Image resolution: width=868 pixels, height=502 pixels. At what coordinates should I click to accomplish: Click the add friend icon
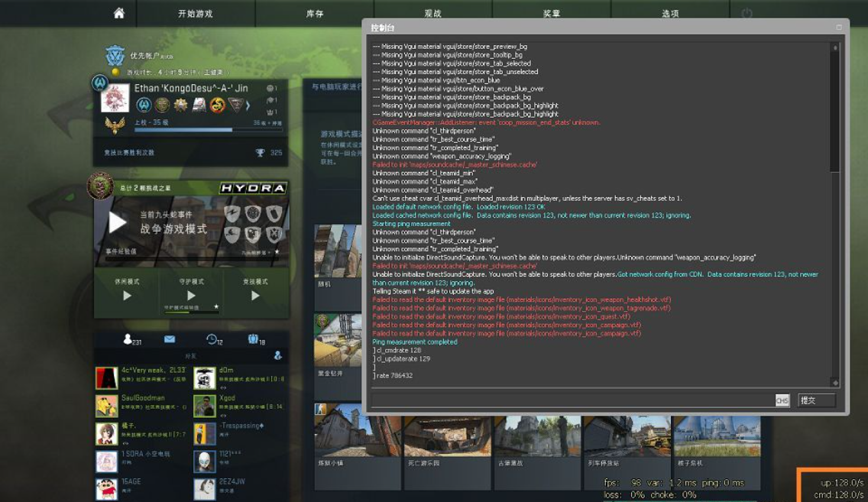(x=277, y=355)
